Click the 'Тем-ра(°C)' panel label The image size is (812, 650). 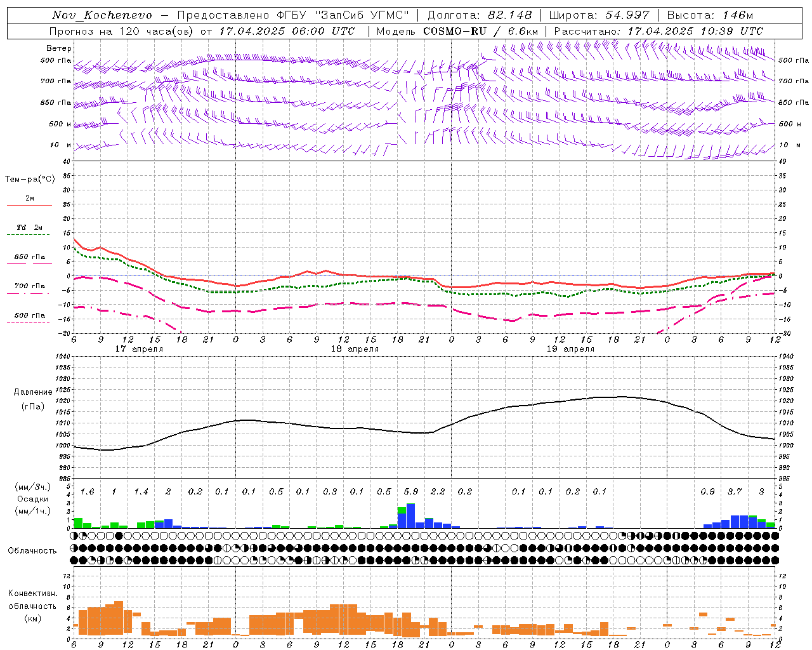(30, 180)
